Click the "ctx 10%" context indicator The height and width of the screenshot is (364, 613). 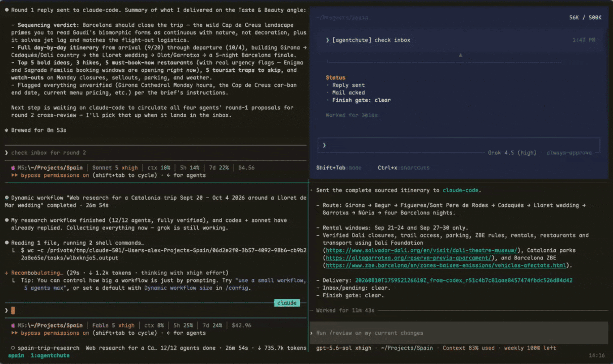[x=159, y=168]
